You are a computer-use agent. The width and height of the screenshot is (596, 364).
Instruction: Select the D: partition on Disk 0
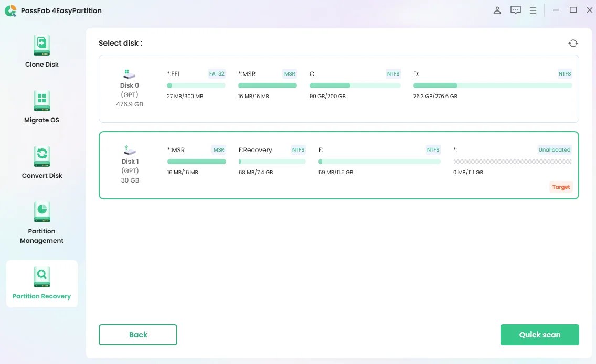click(492, 85)
